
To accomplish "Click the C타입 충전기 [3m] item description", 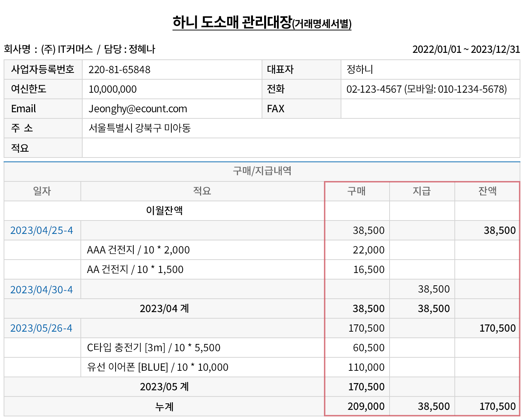I will (154, 348).
